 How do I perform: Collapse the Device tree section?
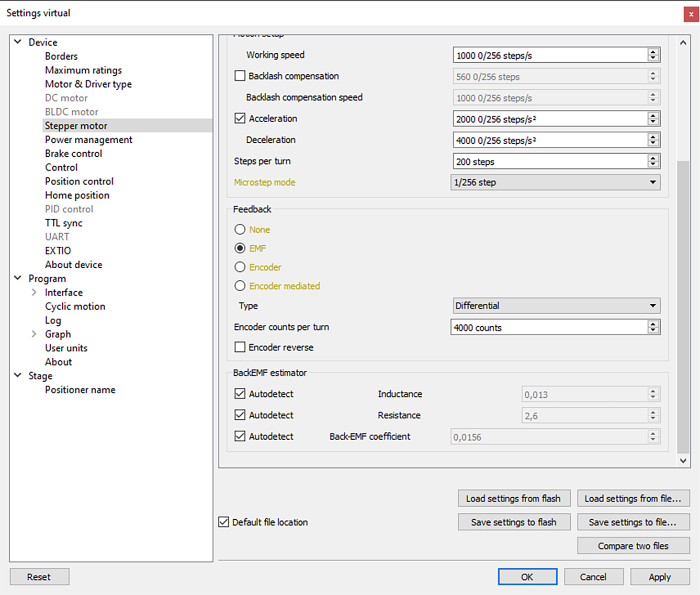click(x=18, y=42)
